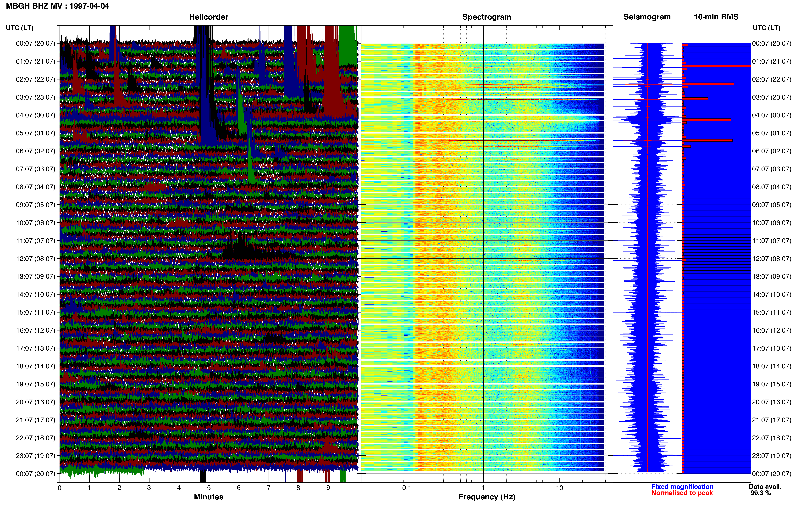The height and width of the screenshot is (508, 812).
Task: Pick tick '9' on the Minutes axis
Action: click(328, 488)
